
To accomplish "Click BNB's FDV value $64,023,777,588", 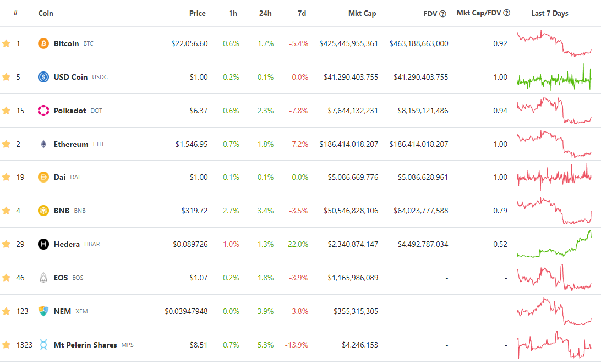I will 421,211.
